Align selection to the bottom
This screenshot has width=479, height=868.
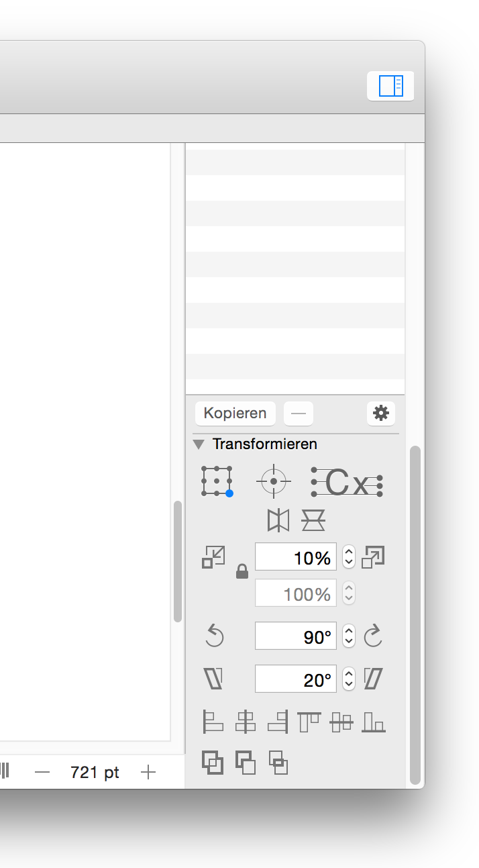pyautogui.click(x=374, y=722)
